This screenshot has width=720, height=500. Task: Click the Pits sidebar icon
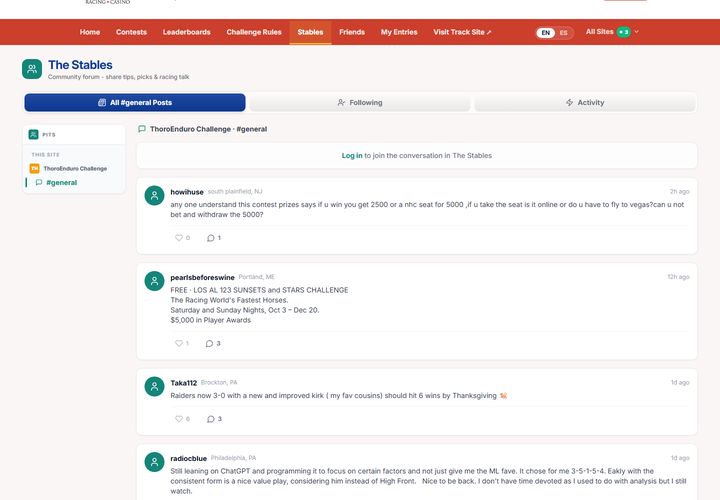tap(34, 135)
